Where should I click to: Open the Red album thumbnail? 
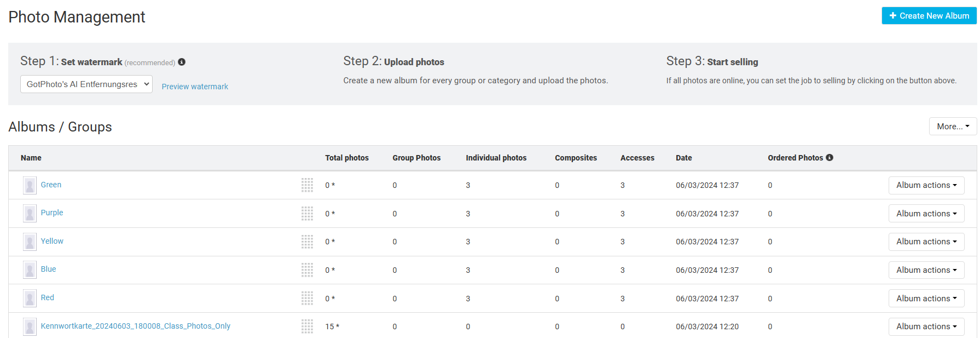coord(30,299)
